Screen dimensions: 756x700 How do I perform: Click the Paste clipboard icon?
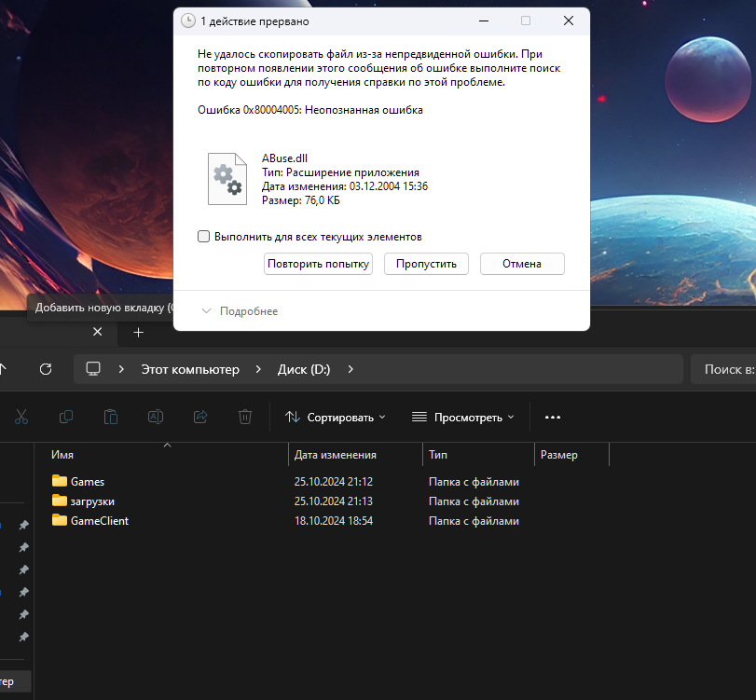coord(111,417)
